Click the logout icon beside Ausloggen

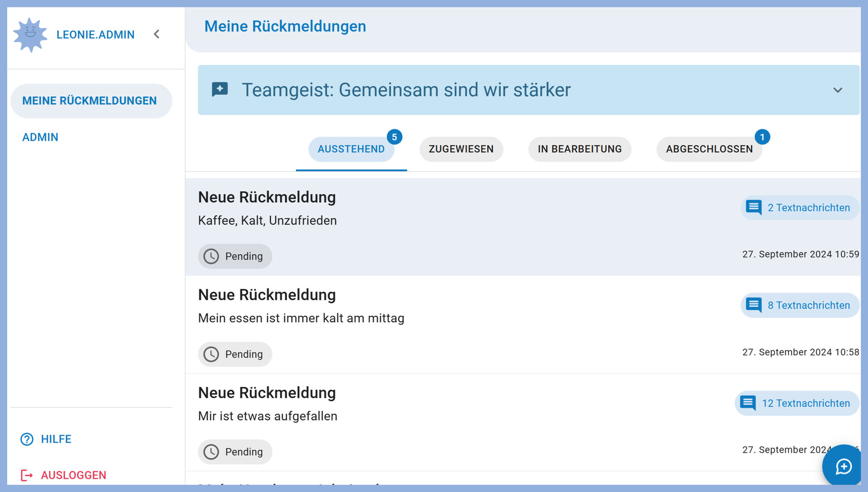click(27, 475)
